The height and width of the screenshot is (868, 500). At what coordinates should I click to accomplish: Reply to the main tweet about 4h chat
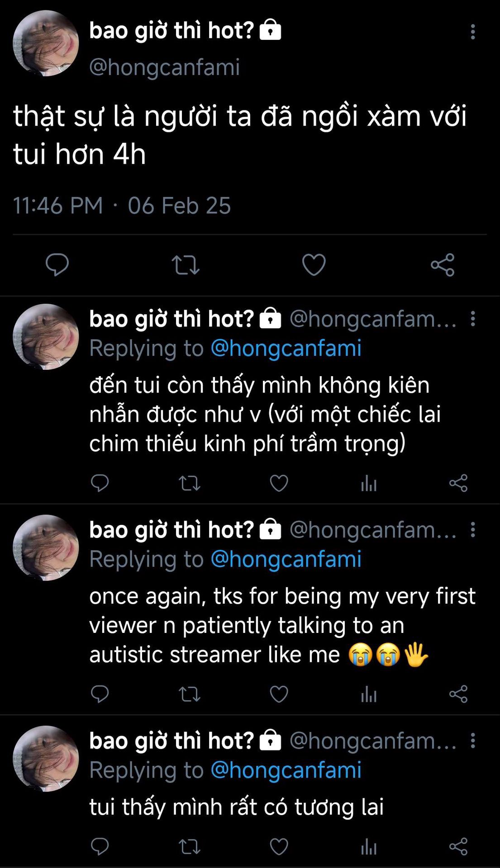click(57, 264)
